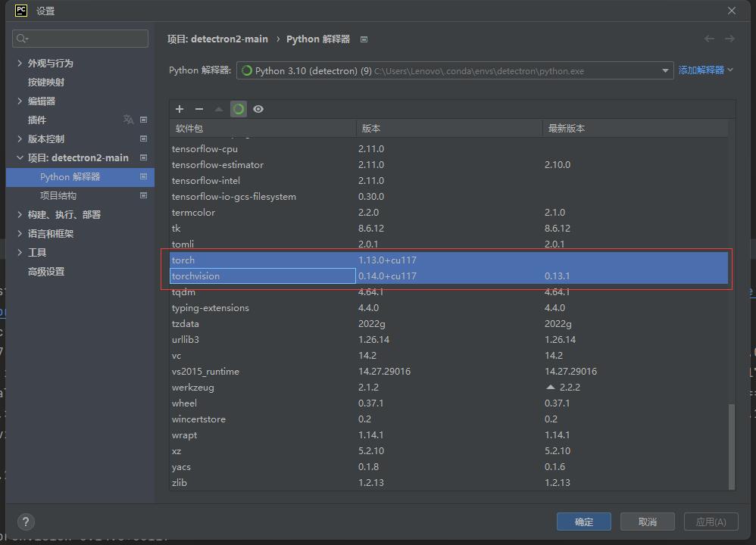Select 按键映射 in the settings tree

[45, 82]
